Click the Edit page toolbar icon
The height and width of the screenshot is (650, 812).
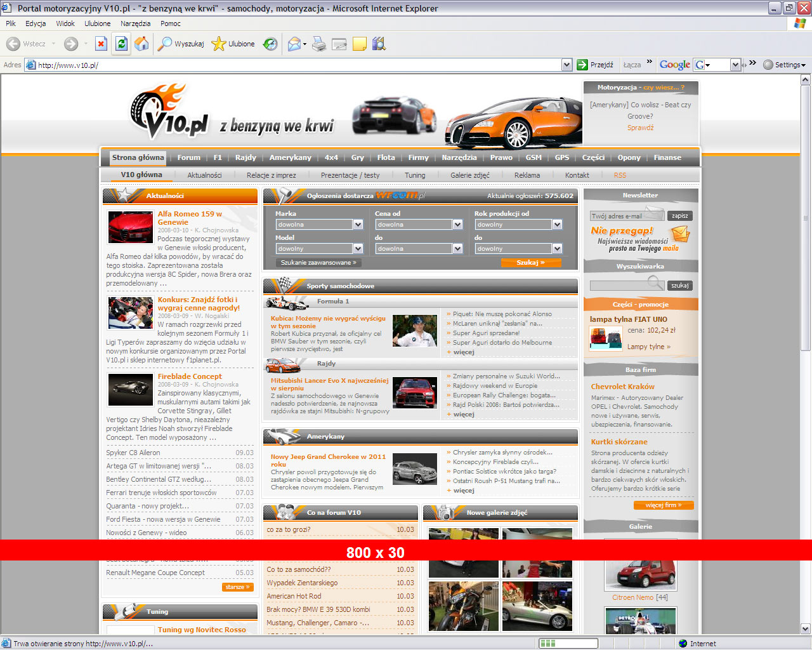point(339,44)
